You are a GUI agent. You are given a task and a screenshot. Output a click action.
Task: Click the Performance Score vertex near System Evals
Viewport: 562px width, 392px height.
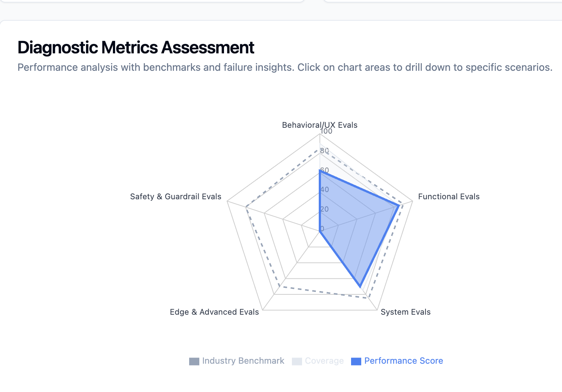361,287
